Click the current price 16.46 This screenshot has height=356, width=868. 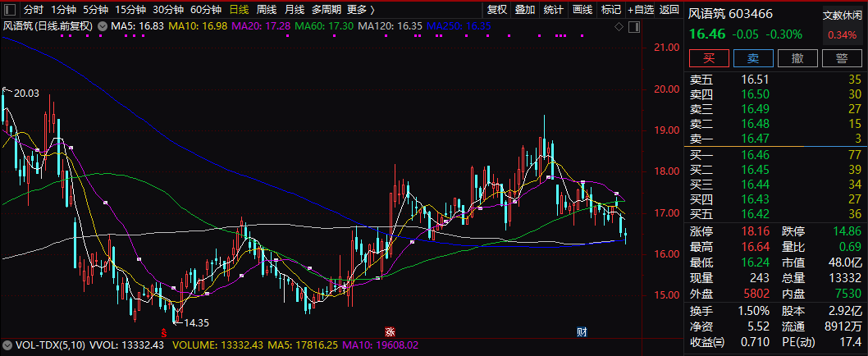pos(707,34)
